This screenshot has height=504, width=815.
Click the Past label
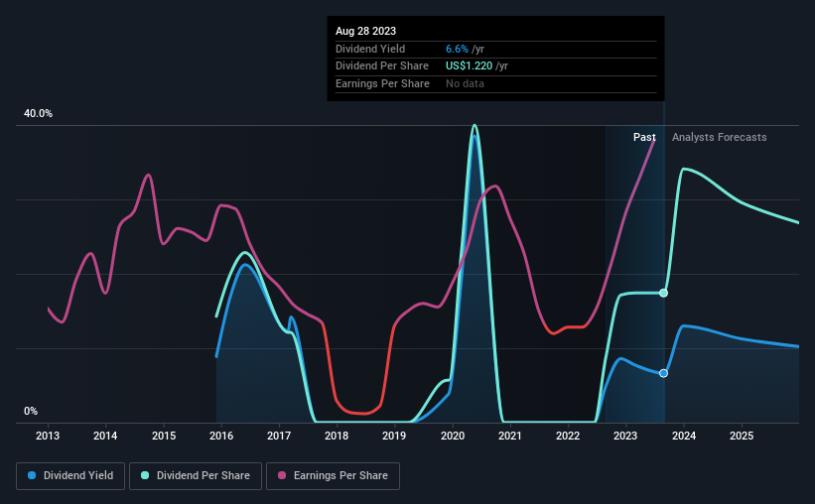coord(644,137)
